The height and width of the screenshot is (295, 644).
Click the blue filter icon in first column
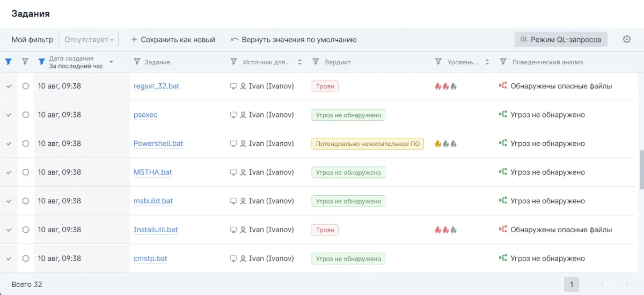tap(8, 62)
